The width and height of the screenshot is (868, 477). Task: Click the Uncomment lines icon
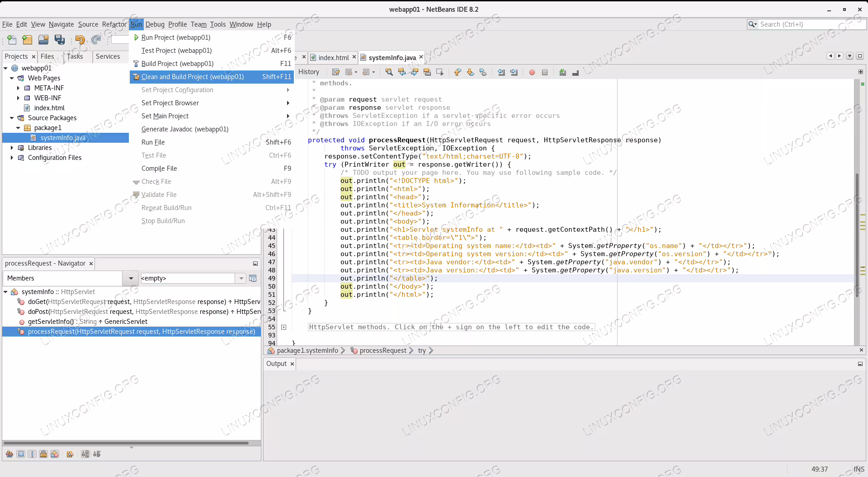pyautogui.click(x=576, y=72)
